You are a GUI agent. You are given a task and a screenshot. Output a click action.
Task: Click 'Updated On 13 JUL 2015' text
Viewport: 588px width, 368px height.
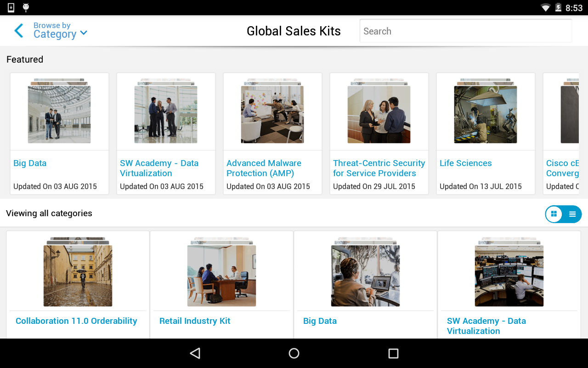[481, 186]
